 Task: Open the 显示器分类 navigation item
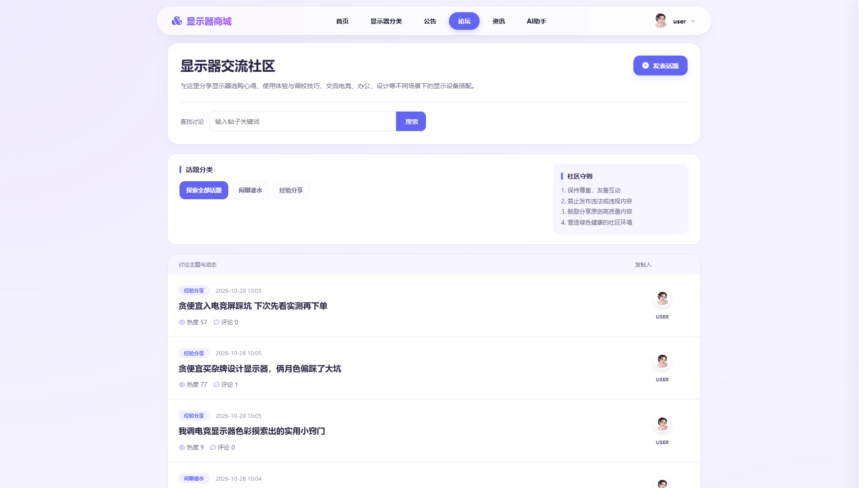(x=386, y=21)
